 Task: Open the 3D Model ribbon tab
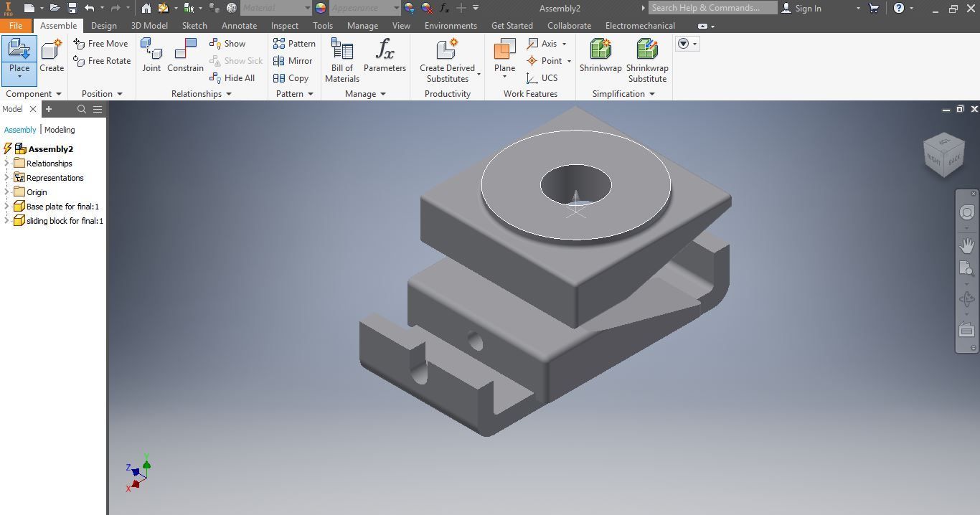click(149, 26)
